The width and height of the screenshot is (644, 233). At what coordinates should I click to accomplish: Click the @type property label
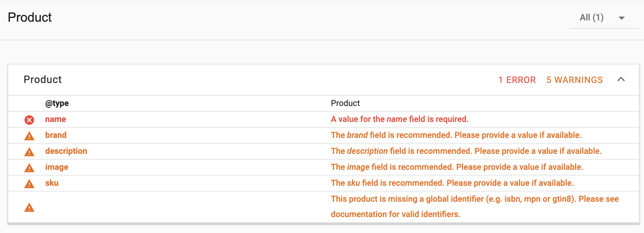pos(57,103)
